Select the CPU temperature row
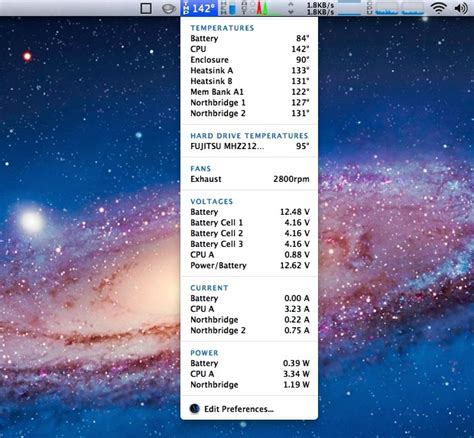474x438 pixels. point(249,49)
